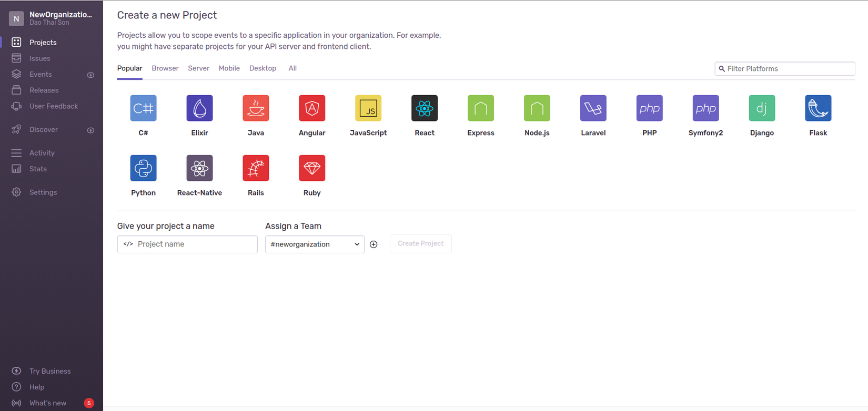
Task: Select the Node.js platform icon
Action: tap(537, 108)
